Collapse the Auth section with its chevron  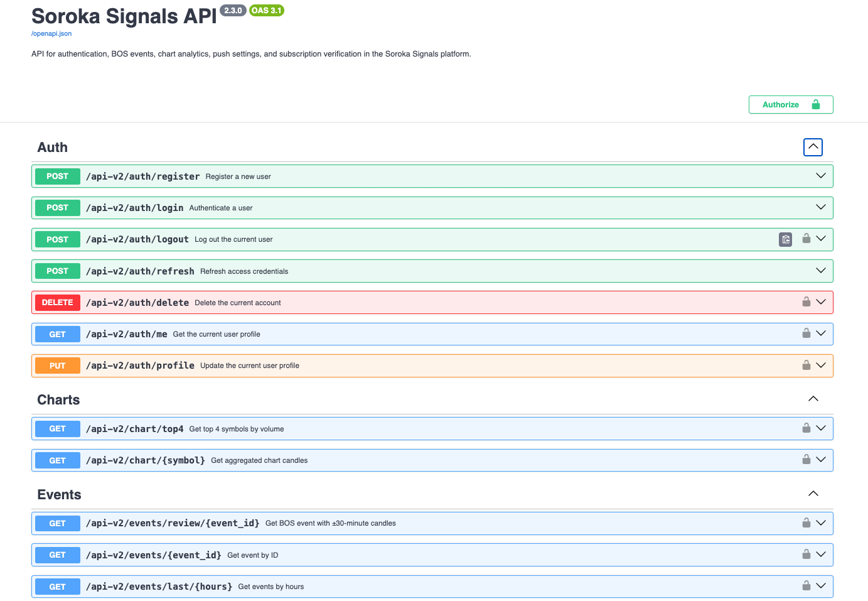813,147
